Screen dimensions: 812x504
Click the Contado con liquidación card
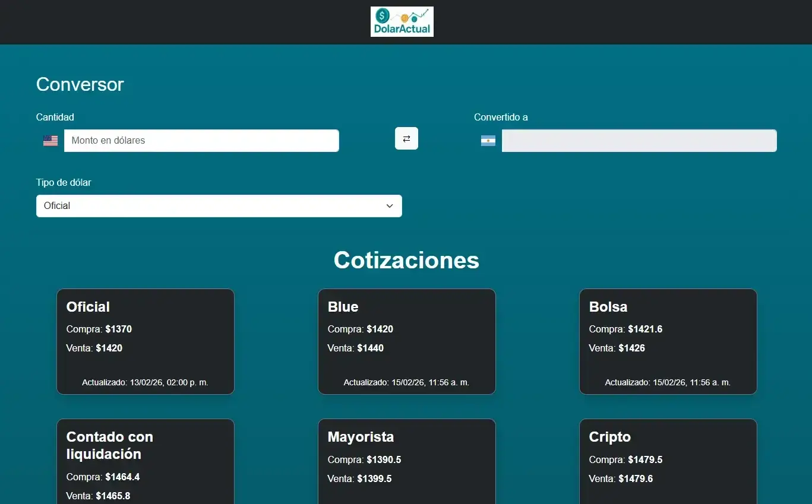pos(145,463)
